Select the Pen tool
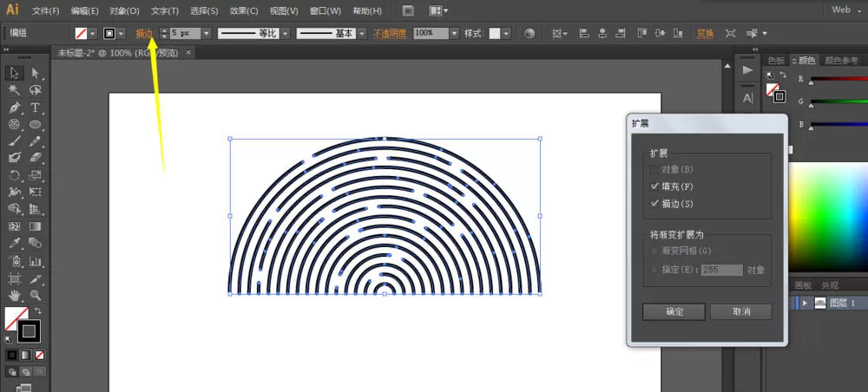The image size is (868, 392). (x=15, y=108)
